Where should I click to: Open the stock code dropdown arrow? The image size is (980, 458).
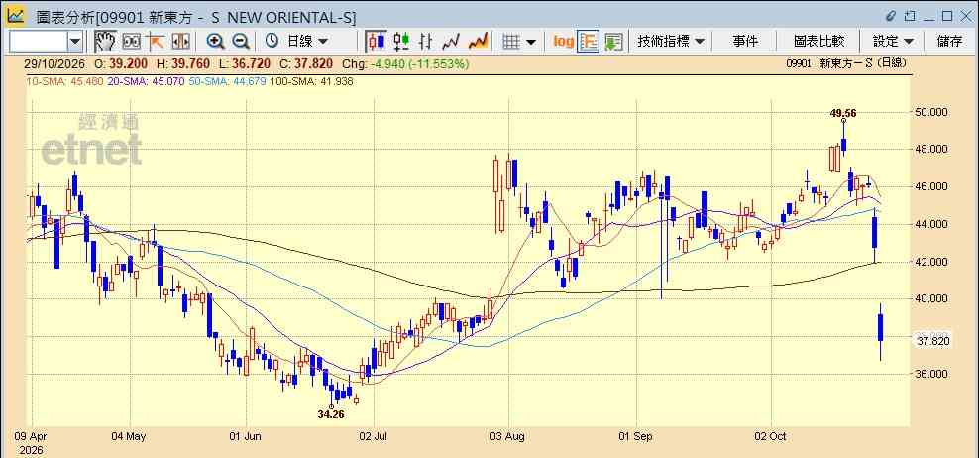(x=75, y=42)
